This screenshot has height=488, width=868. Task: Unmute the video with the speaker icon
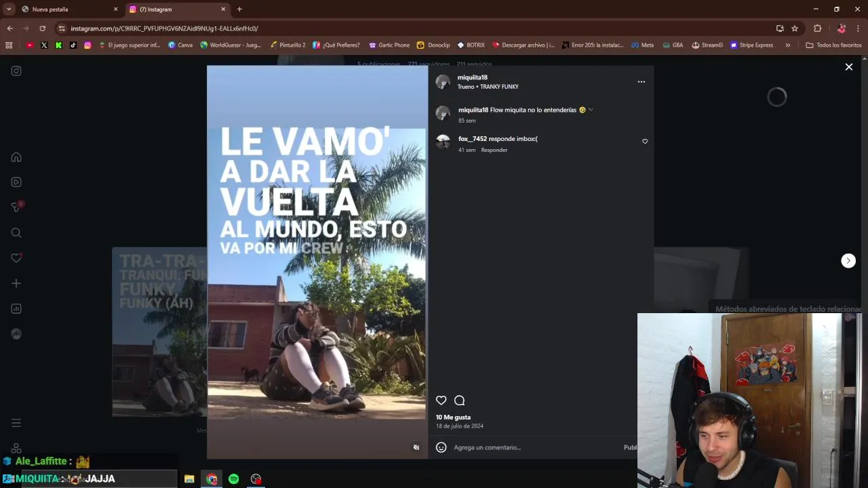coord(416,447)
